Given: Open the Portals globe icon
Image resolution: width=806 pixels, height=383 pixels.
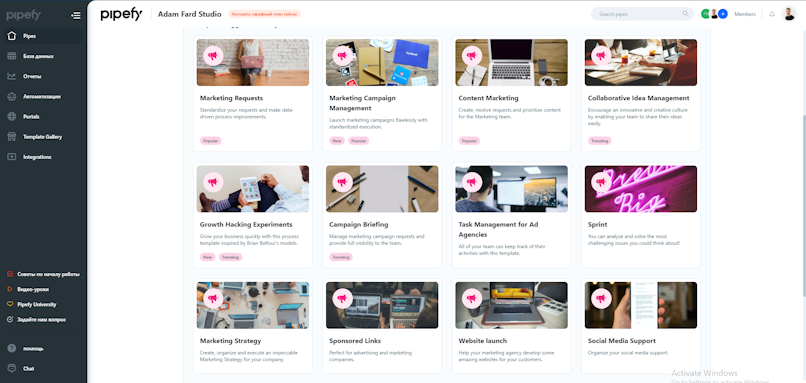Looking at the screenshot, I should coord(12,116).
